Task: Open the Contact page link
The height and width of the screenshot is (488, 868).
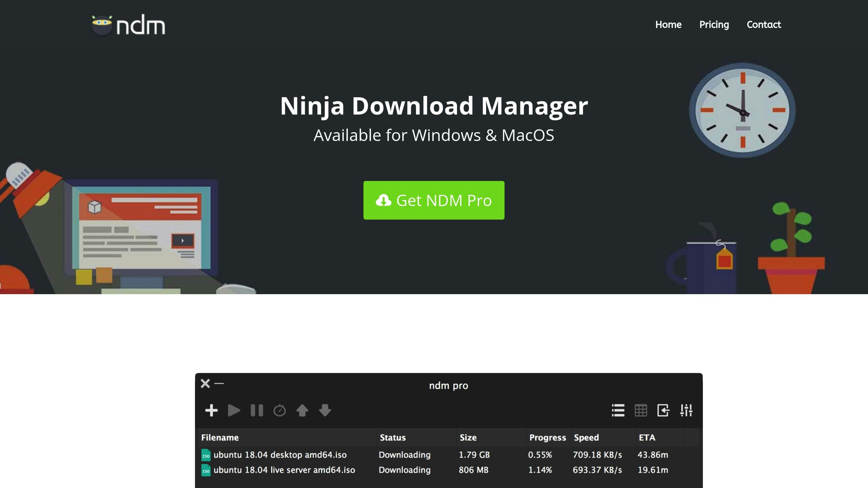Action: 764,24
